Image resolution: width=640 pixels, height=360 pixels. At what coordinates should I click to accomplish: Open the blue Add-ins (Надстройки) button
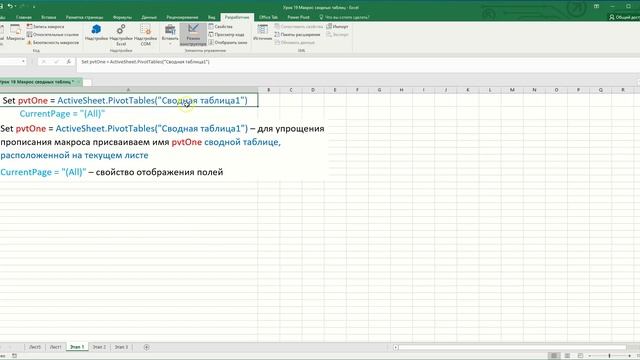(96, 33)
